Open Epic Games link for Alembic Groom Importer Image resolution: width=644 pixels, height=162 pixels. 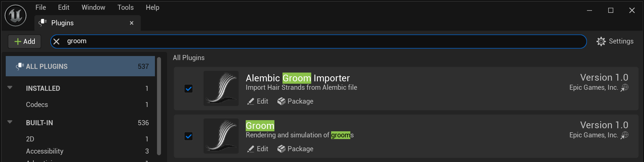pyautogui.click(x=624, y=88)
